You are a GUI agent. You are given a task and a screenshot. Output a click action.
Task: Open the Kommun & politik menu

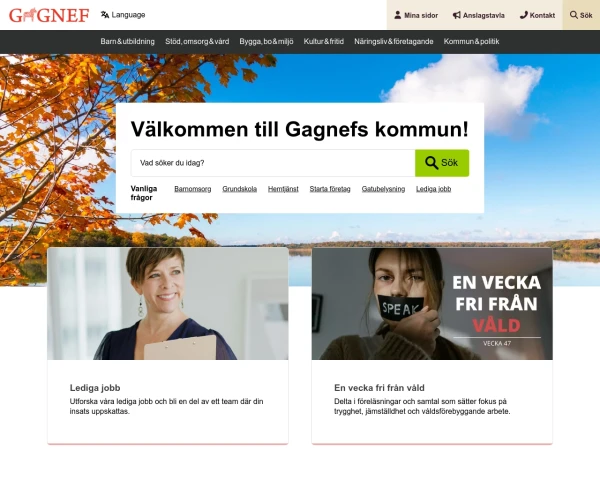(x=471, y=41)
